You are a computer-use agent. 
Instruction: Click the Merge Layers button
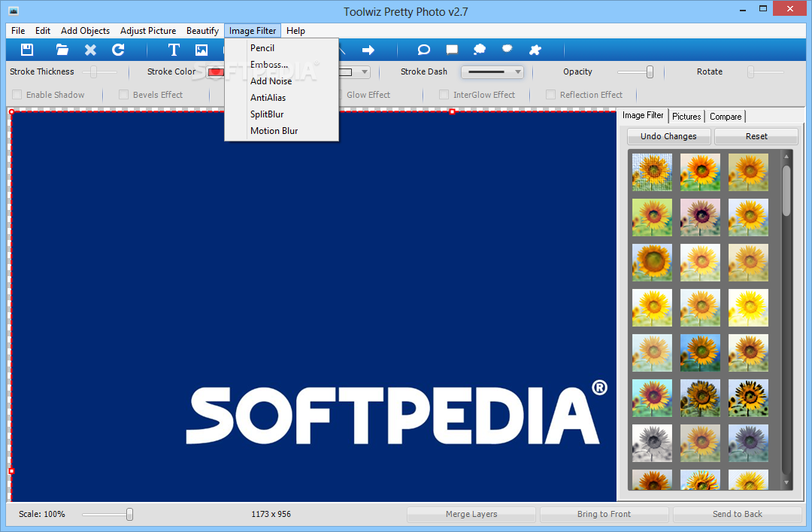(x=471, y=514)
